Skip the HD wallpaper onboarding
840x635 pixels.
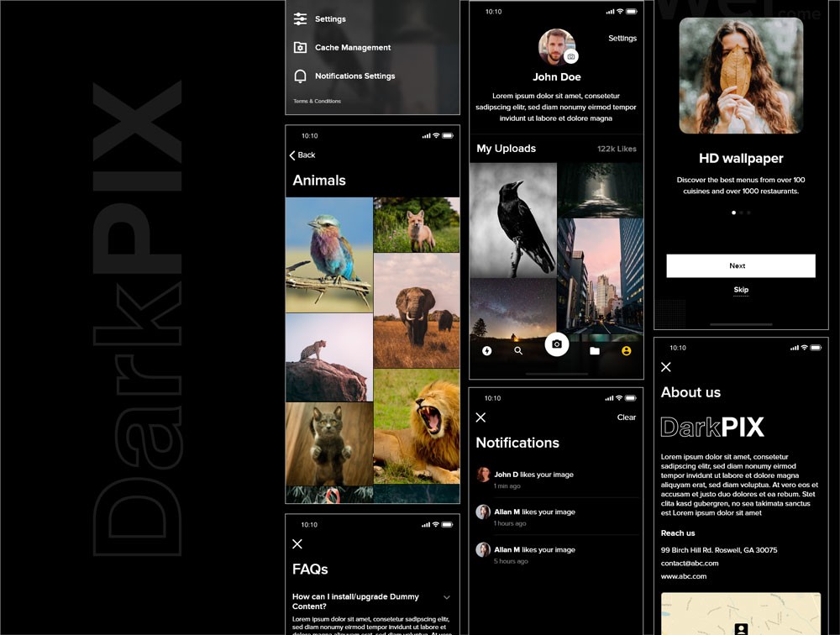click(740, 290)
